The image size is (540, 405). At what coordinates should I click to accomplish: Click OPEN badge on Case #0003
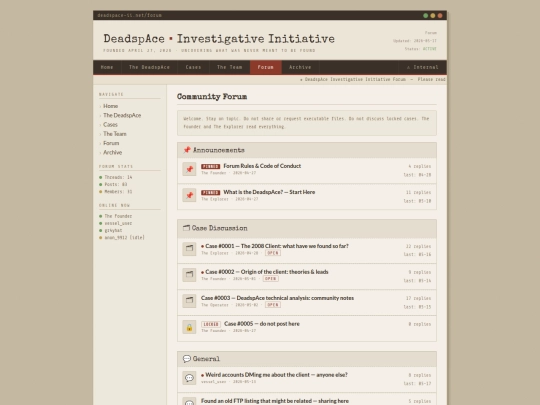tap(273, 305)
